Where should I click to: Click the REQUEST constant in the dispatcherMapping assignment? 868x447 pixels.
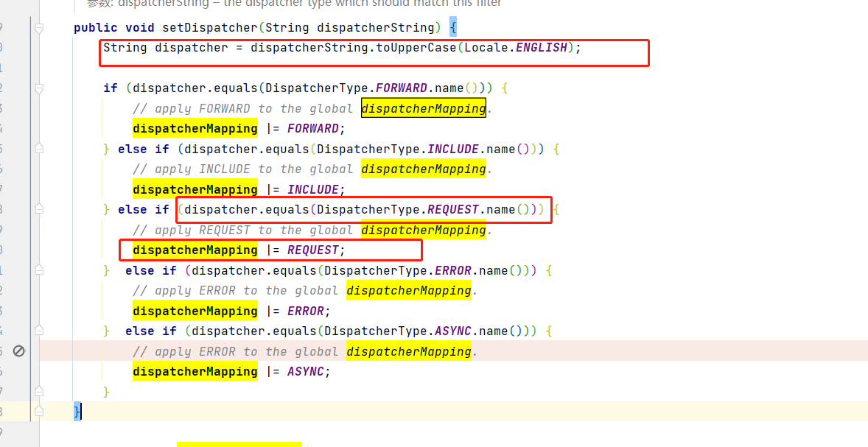(312, 250)
